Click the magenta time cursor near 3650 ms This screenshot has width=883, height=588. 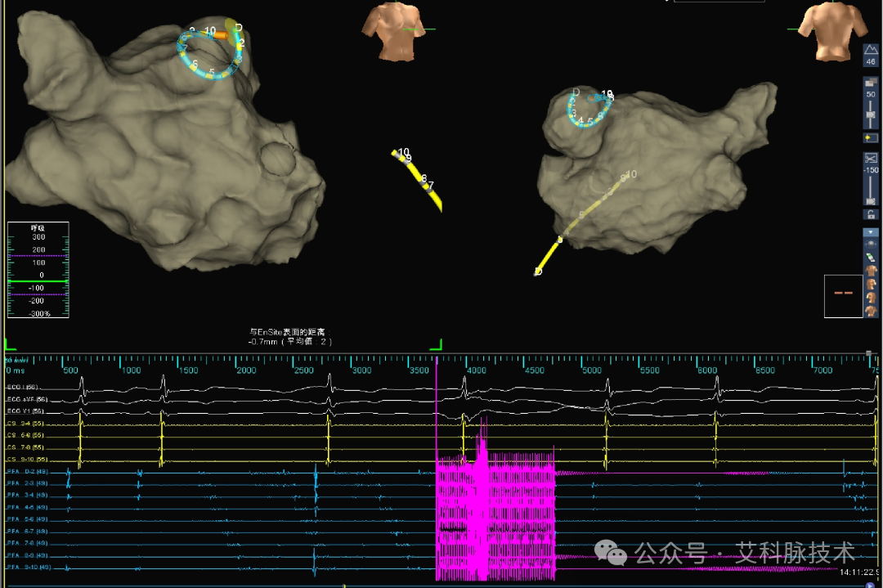tap(437, 468)
